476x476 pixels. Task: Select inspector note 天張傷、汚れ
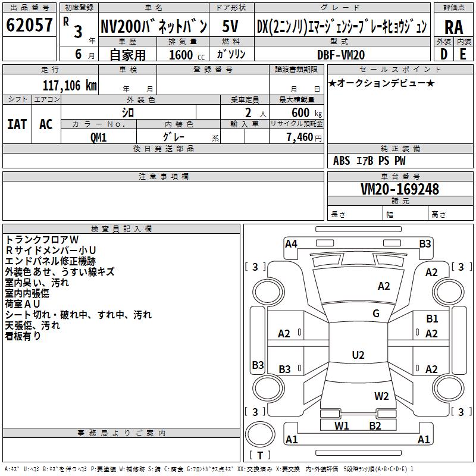click(x=33, y=325)
